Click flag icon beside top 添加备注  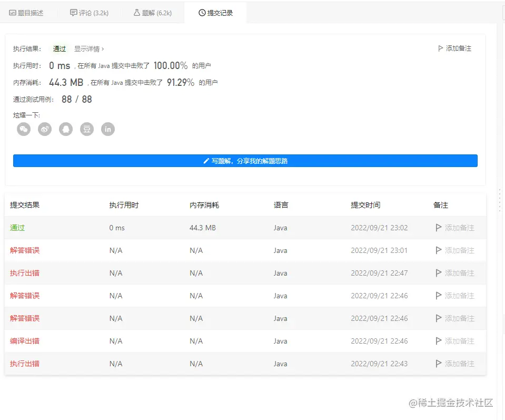440,48
